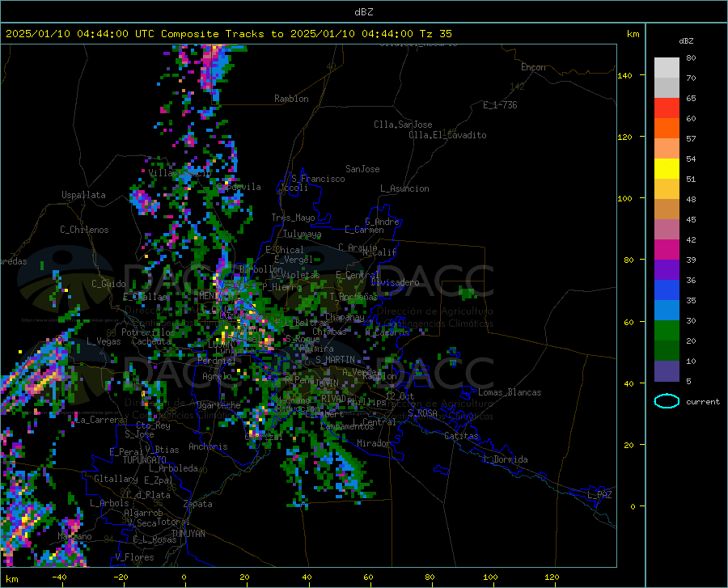The height and width of the screenshot is (588, 728).
Task: Click the Anchoris map label
Action: coord(208,446)
